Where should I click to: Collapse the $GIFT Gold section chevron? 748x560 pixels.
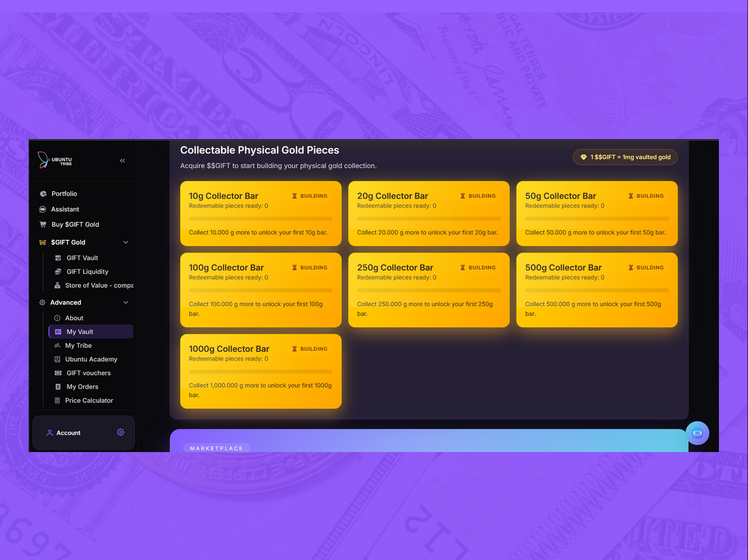126,242
